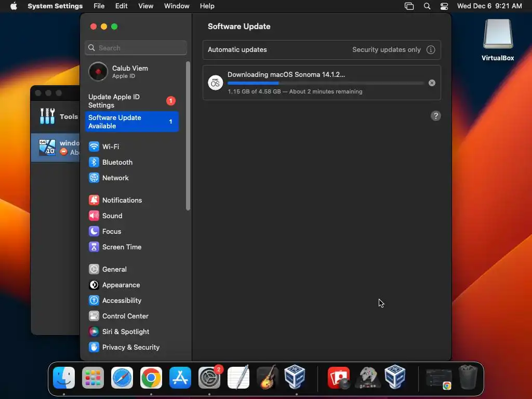Open the Apple menu
532x399 pixels.
[14, 6]
